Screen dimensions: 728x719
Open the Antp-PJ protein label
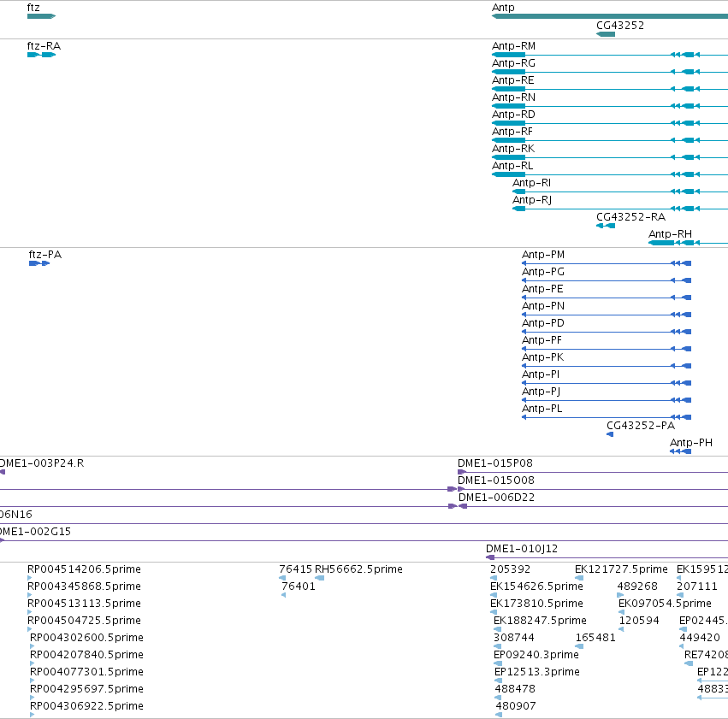(542, 392)
